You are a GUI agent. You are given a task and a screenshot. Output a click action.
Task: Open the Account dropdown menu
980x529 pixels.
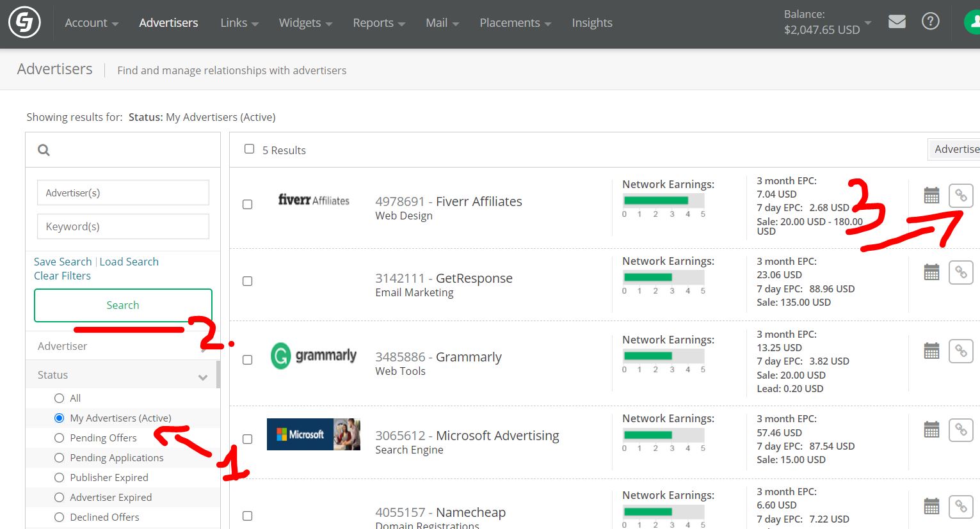click(x=92, y=23)
